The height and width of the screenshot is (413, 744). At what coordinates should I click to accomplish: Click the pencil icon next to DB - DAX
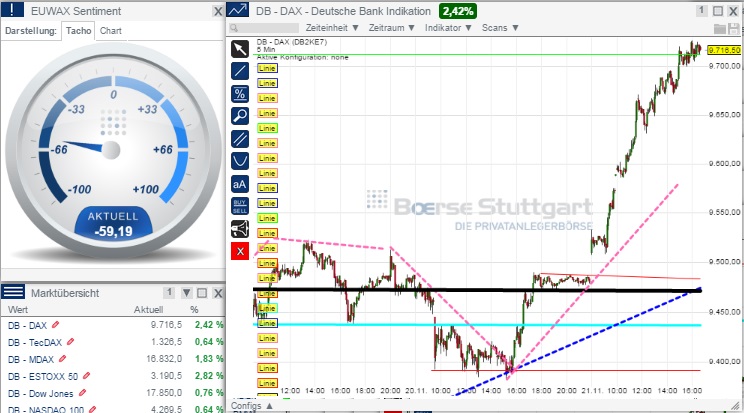coord(56,325)
